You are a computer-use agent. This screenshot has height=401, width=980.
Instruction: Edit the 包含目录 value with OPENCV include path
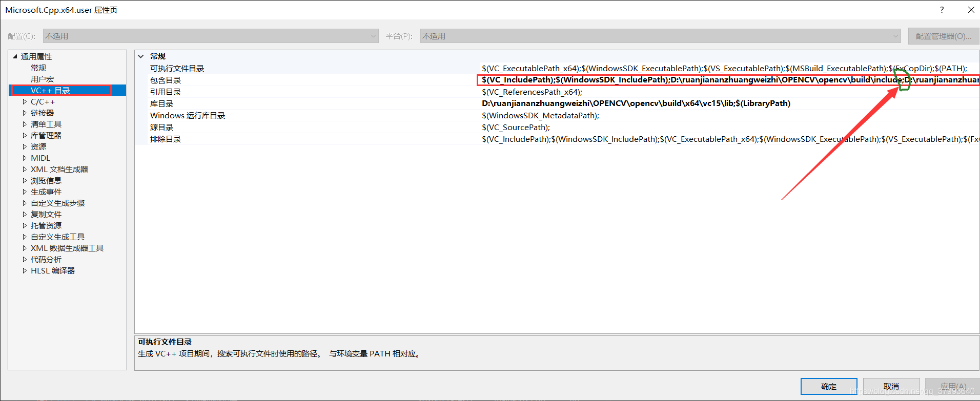(729, 80)
